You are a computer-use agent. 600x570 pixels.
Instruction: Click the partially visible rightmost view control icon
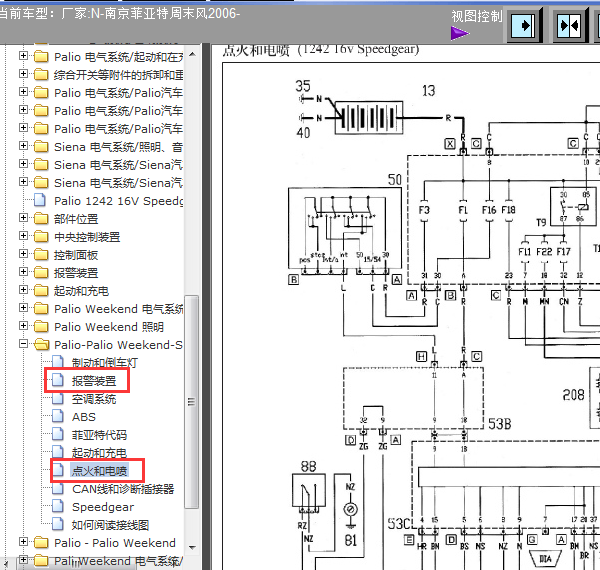tap(595, 23)
